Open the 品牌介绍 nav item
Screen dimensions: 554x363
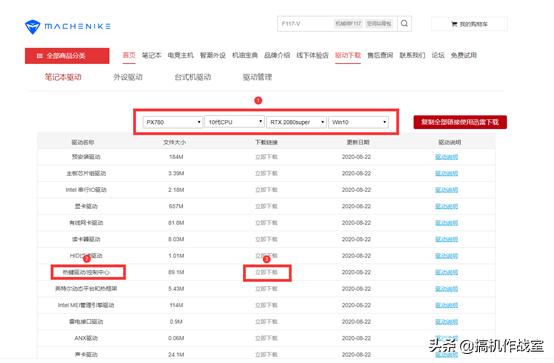tap(277, 55)
